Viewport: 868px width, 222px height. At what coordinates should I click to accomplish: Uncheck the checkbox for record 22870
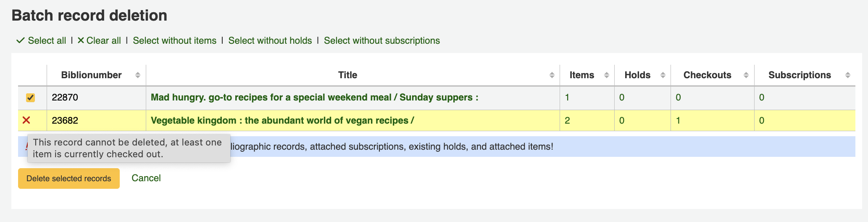(30, 98)
